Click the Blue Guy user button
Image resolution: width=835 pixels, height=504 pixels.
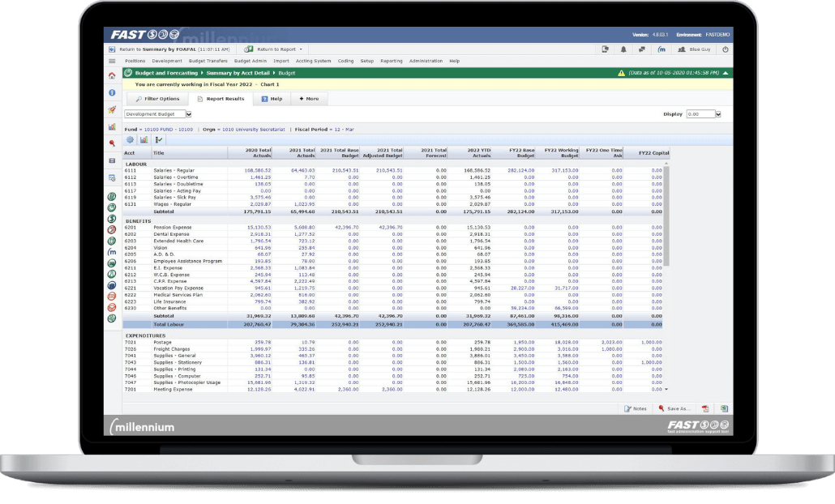coord(694,49)
